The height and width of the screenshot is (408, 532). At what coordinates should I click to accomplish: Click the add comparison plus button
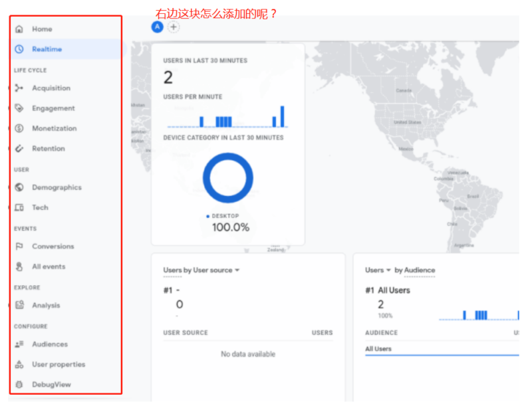pyautogui.click(x=174, y=27)
